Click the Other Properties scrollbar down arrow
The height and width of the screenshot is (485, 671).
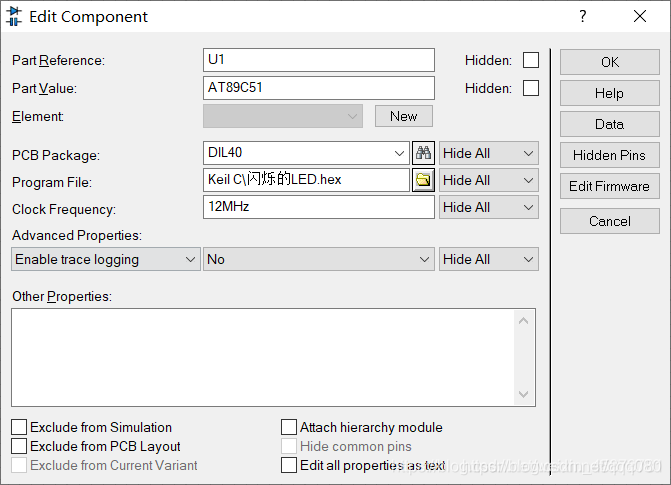pyautogui.click(x=523, y=394)
